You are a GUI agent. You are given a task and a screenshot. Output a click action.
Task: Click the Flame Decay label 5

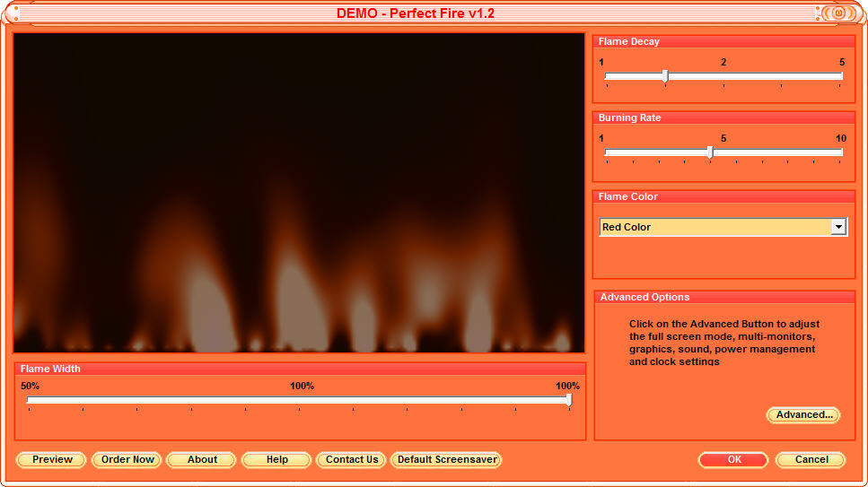click(x=842, y=62)
